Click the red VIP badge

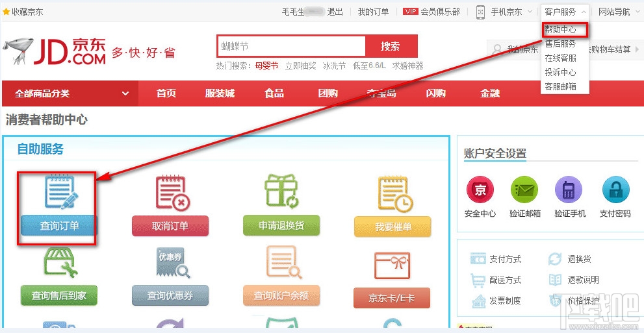point(410,12)
